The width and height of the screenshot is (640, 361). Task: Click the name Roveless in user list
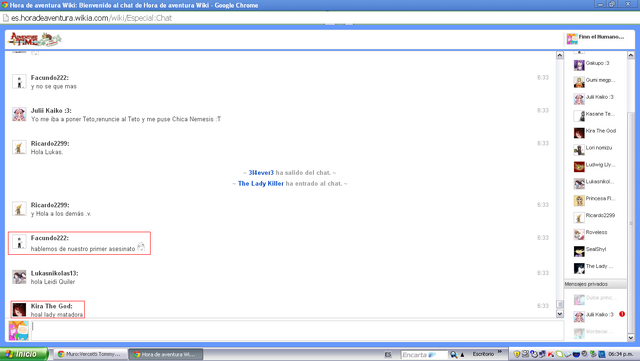(596, 232)
